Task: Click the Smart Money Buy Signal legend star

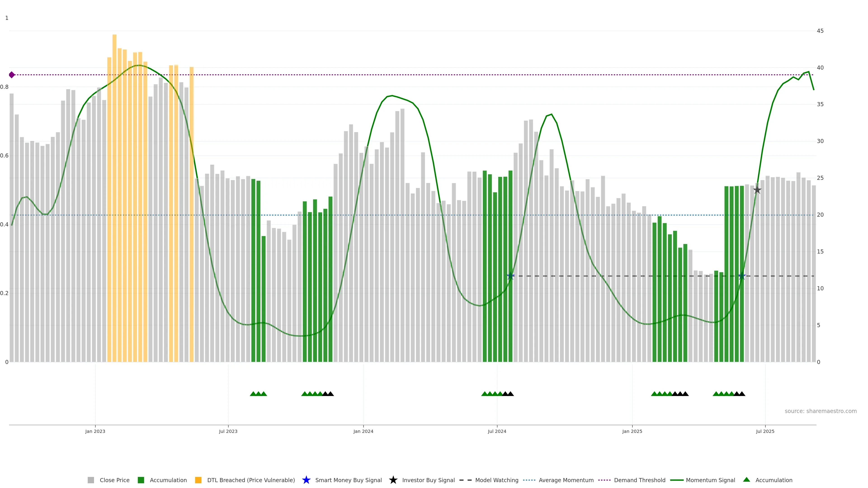Action: pos(306,480)
